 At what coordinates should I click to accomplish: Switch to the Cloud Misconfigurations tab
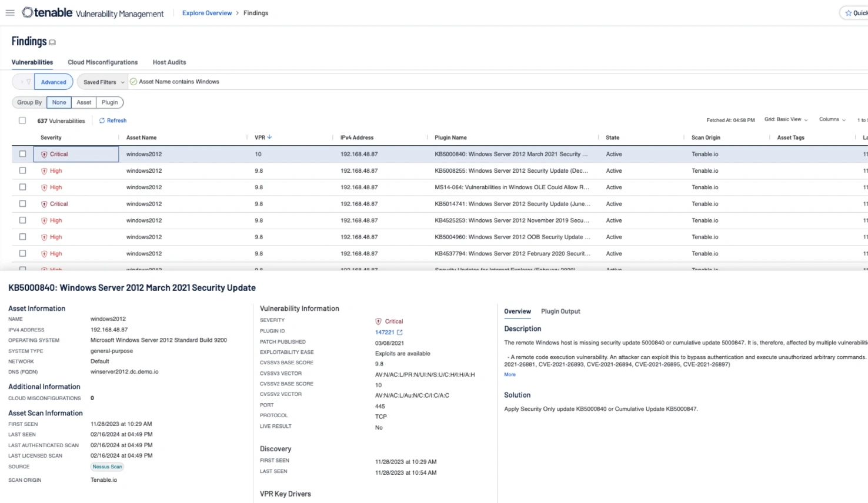103,62
